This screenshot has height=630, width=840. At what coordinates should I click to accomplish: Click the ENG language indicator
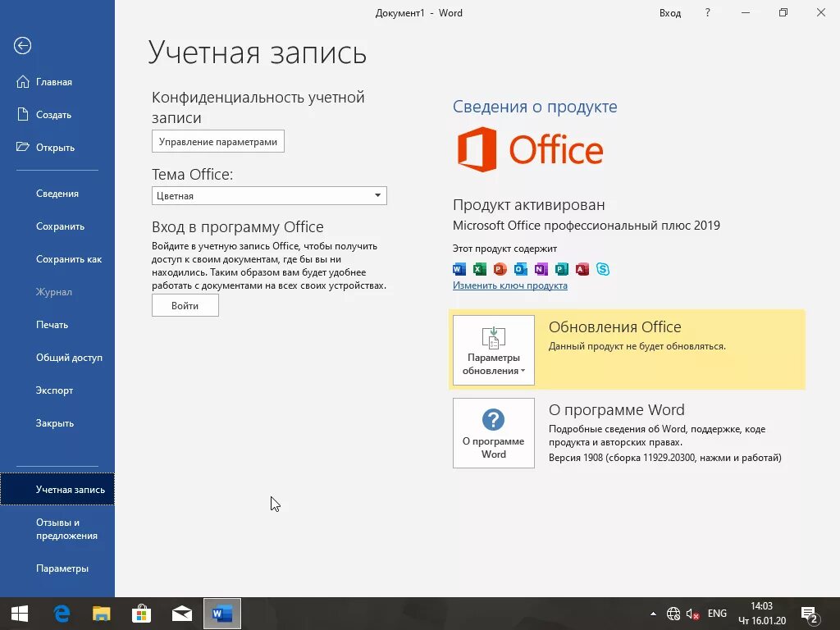pos(717,614)
